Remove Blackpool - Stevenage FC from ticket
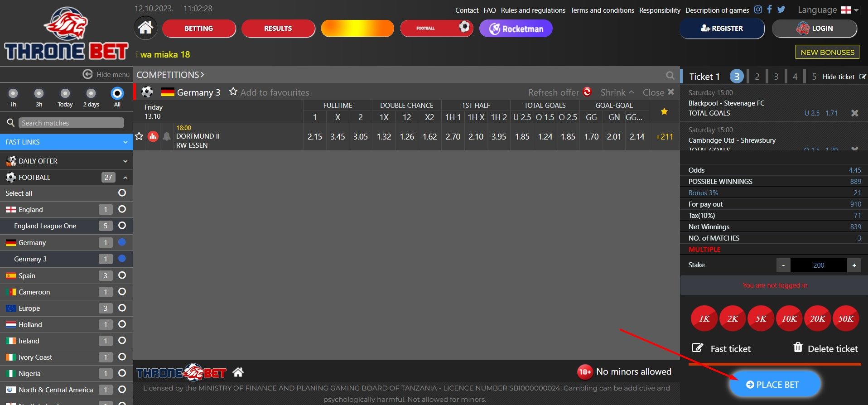 854,113
